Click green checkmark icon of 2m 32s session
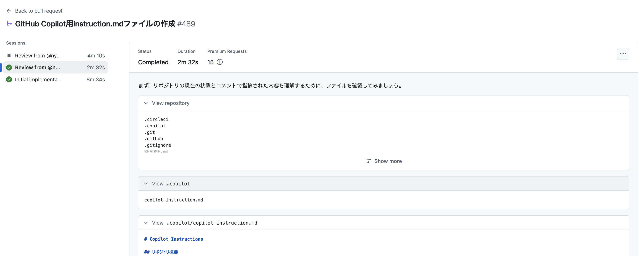 [x=9, y=68]
